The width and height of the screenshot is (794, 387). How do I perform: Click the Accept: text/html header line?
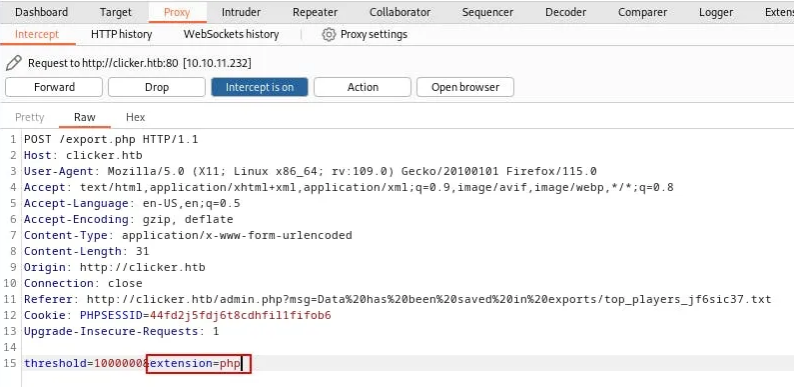(x=348, y=187)
